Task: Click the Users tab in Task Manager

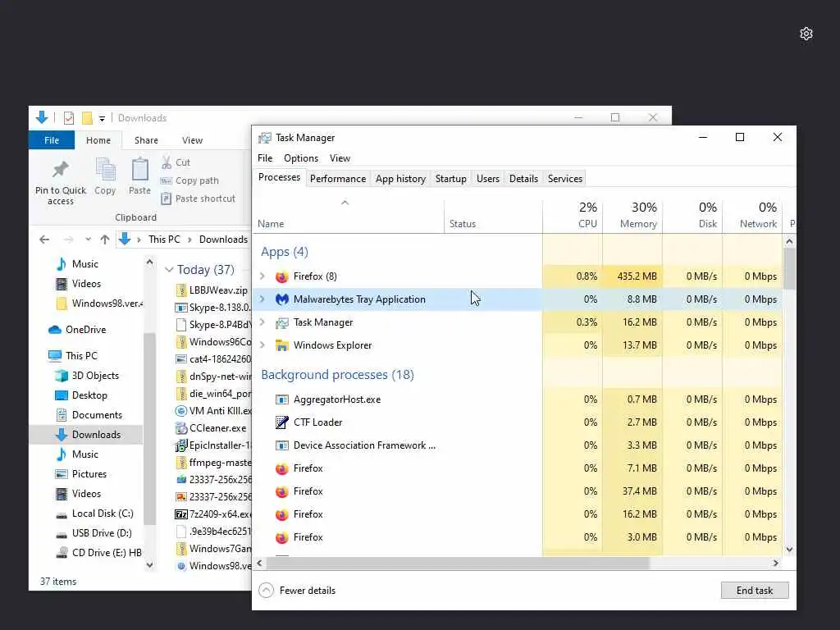Action: coord(488,179)
